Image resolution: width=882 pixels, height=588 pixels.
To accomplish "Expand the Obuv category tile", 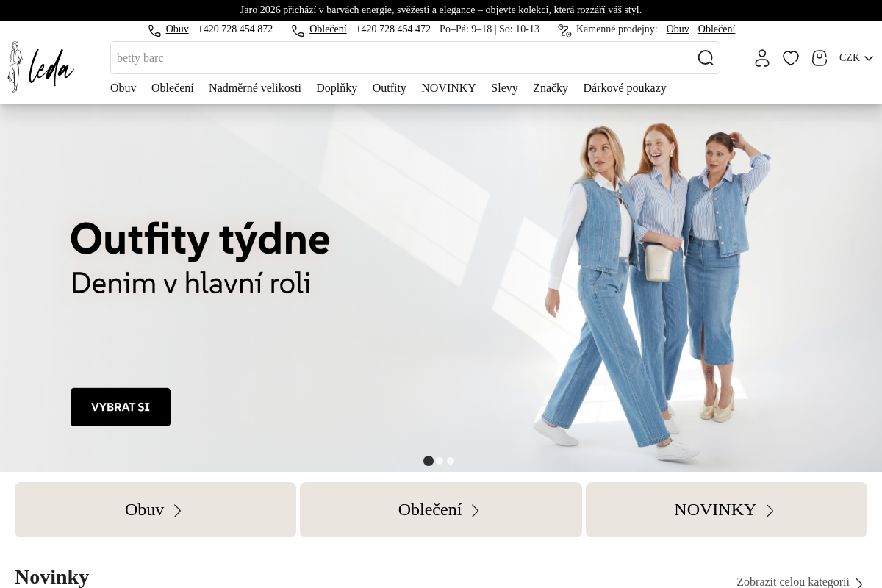I will pos(155,509).
